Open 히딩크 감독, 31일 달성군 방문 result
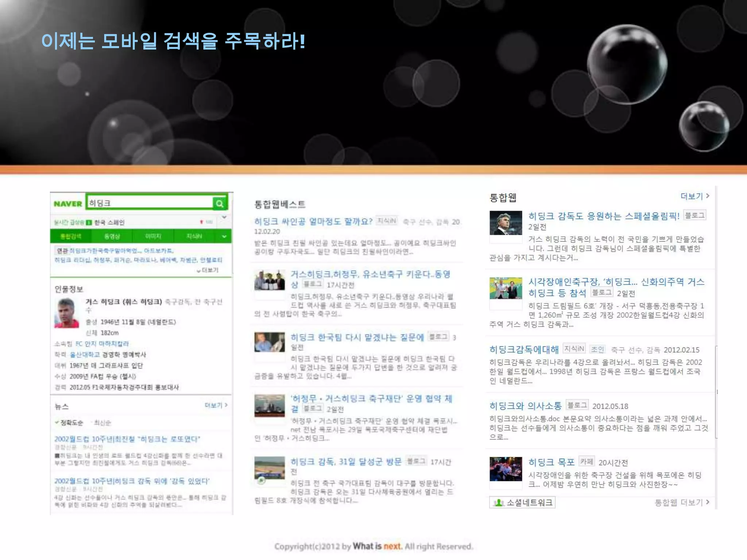This screenshot has width=747, height=560. [346, 462]
